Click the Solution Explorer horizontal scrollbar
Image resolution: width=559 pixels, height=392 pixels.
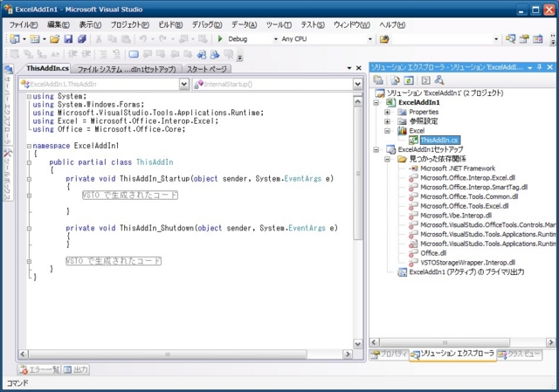coord(445,342)
